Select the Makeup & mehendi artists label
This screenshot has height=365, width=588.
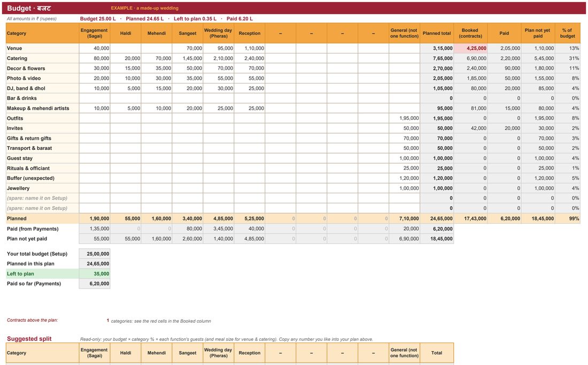pyautogui.click(x=42, y=108)
